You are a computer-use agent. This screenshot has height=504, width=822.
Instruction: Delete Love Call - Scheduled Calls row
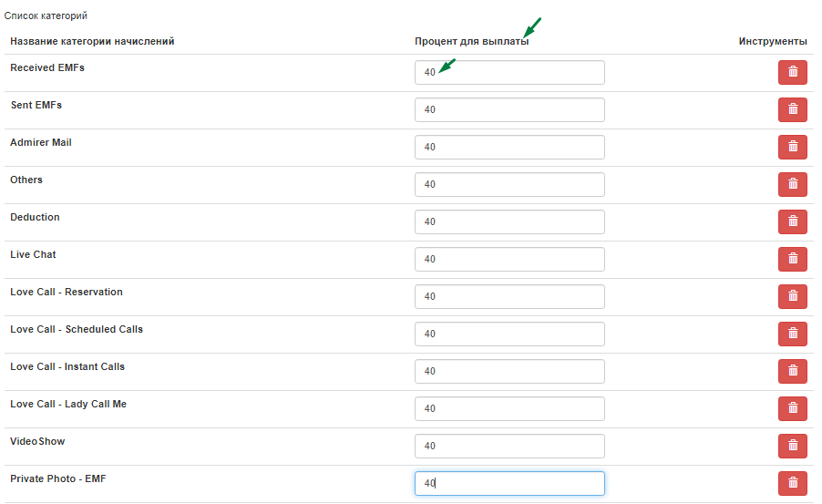click(792, 334)
